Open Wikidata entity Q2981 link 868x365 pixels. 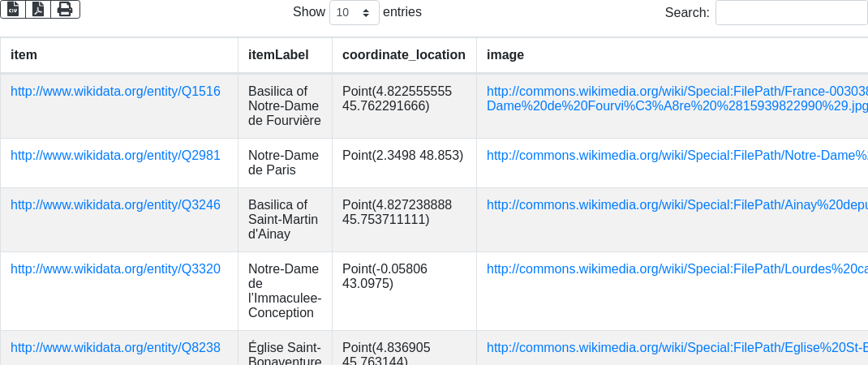click(x=115, y=156)
